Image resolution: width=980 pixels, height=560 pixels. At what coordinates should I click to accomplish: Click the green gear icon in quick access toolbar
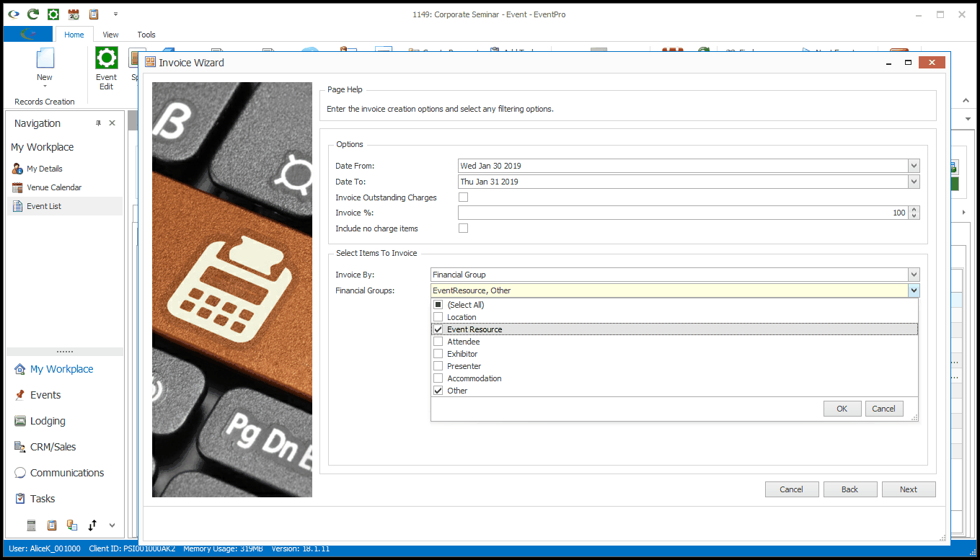pos(53,14)
